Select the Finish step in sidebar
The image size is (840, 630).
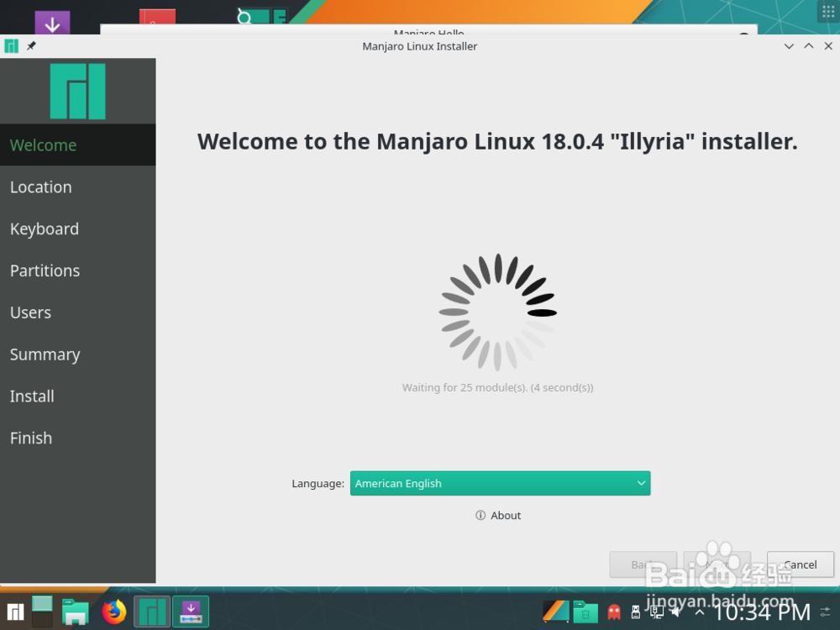click(77, 438)
